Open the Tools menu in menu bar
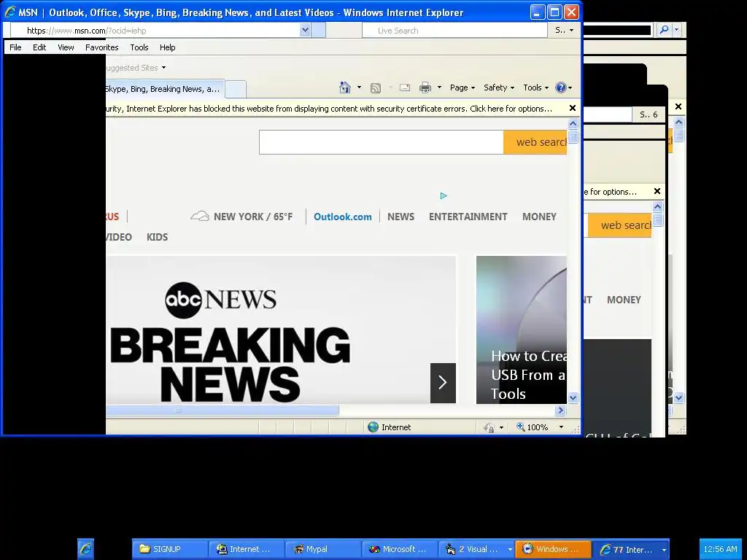 click(139, 47)
